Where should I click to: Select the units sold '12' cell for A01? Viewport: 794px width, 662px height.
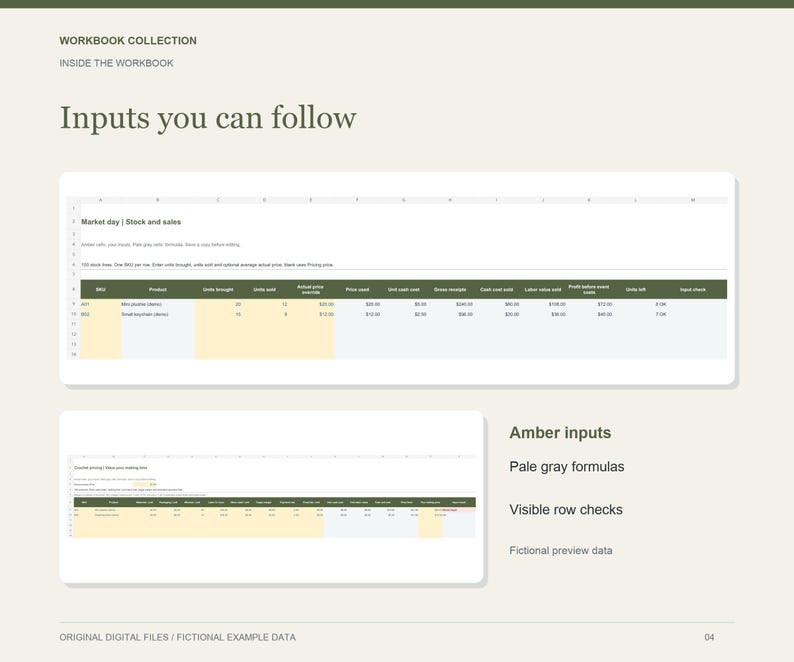264,304
